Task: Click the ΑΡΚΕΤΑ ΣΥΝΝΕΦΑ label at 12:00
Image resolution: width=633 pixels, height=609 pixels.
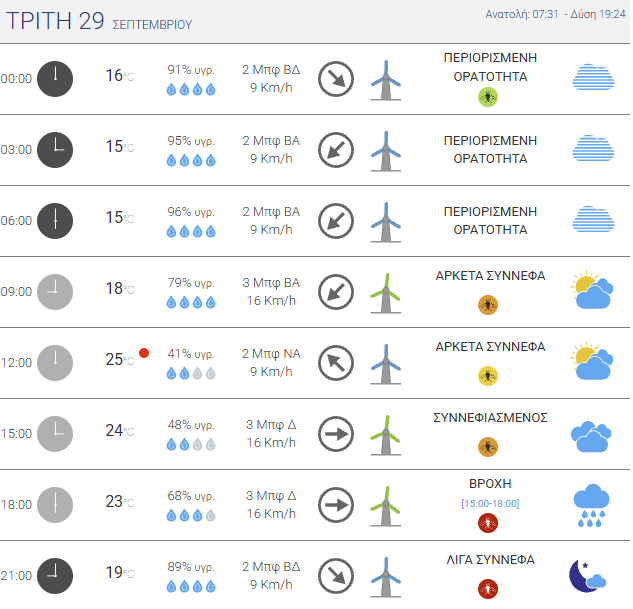Action: pos(490,347)
